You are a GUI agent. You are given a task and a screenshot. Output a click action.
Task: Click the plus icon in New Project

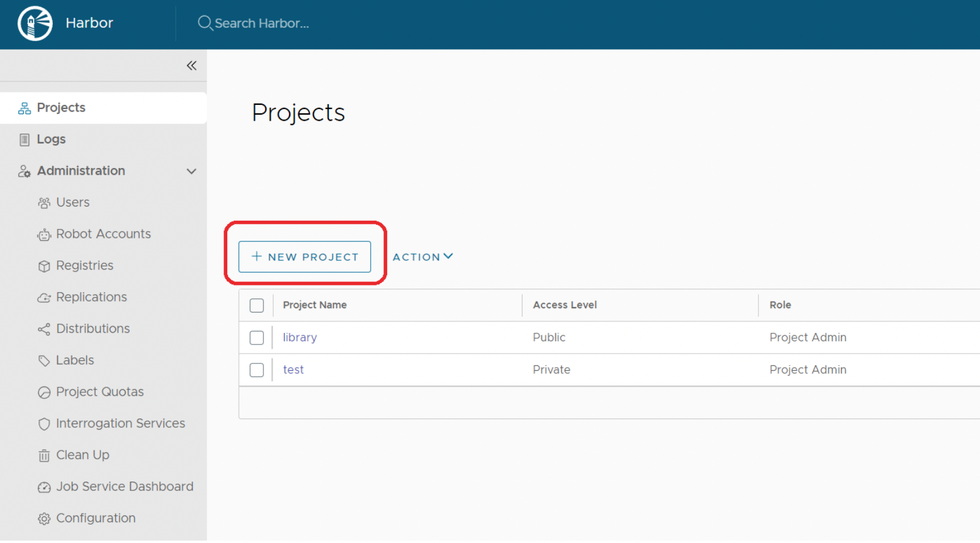pyautogui.click(x=257, y=256)
